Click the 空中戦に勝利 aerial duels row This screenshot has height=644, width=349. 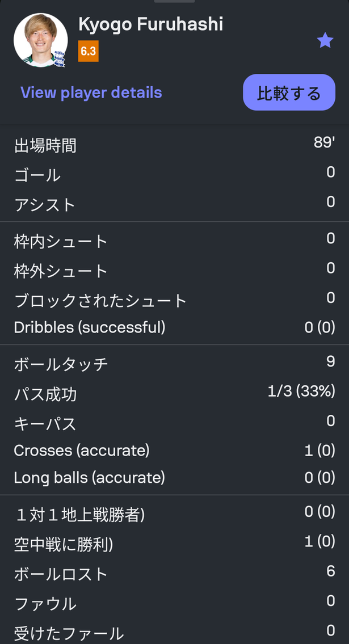[174, 544]
